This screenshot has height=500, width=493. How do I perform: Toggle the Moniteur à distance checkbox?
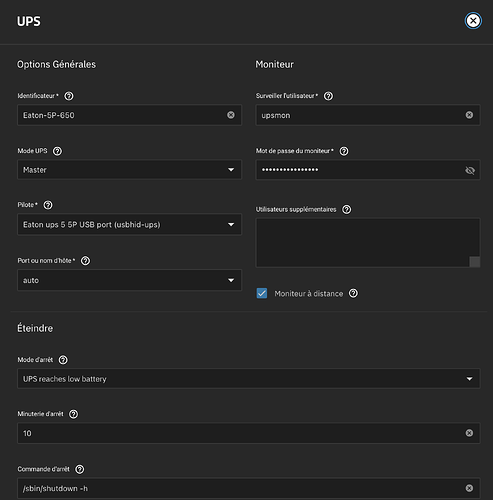(x=262, y=293)
